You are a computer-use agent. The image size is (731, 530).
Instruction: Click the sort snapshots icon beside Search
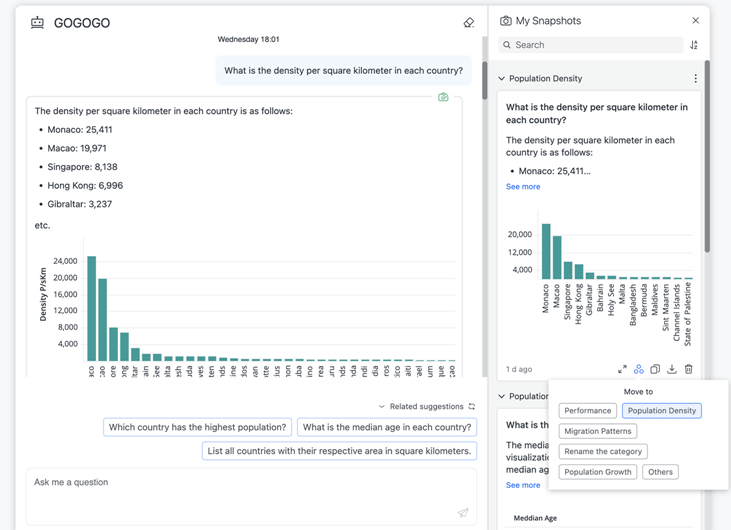click(x=694, y=45)
